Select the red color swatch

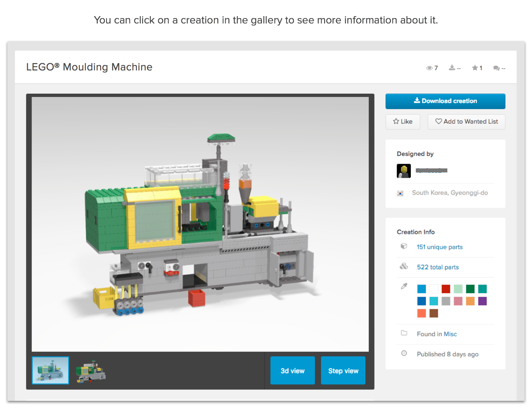click(x=446, y=289)
